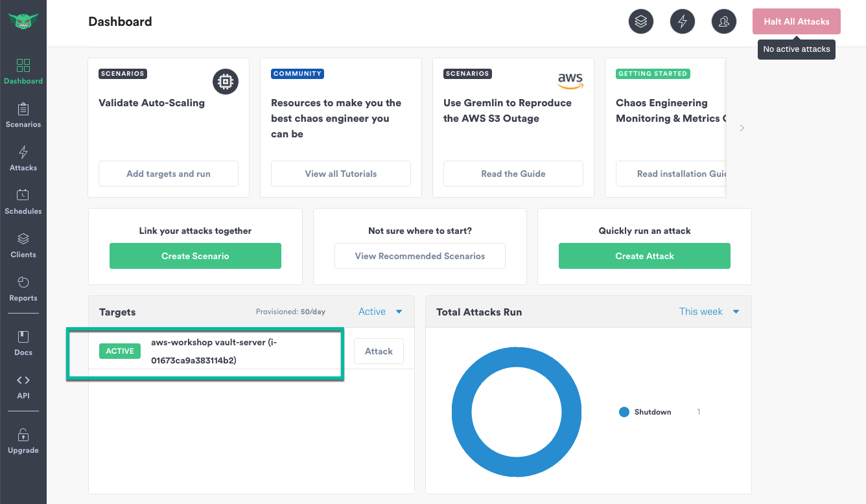Click the lightning bolt header icon

pyautogui.click(x=683, y=21)
